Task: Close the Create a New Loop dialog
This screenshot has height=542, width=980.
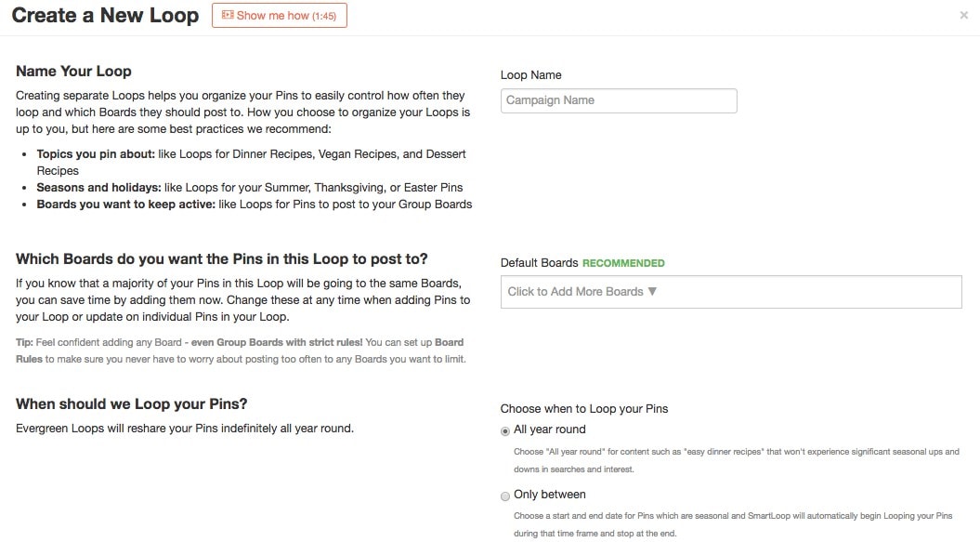Action: (964, 15)
